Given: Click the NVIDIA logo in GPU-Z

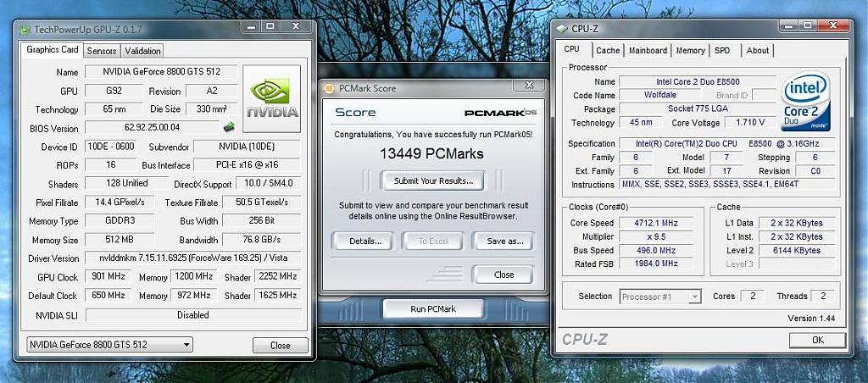Looking at the screenshot, I should tap(272, 98).
